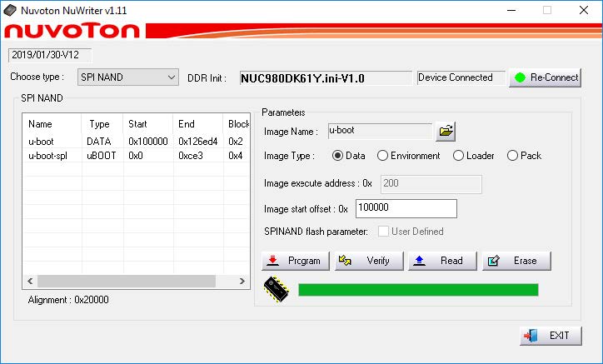Click the Alignment : 0x20000 label
This screenshot has height=364, width=603.
tap(68, 300)
